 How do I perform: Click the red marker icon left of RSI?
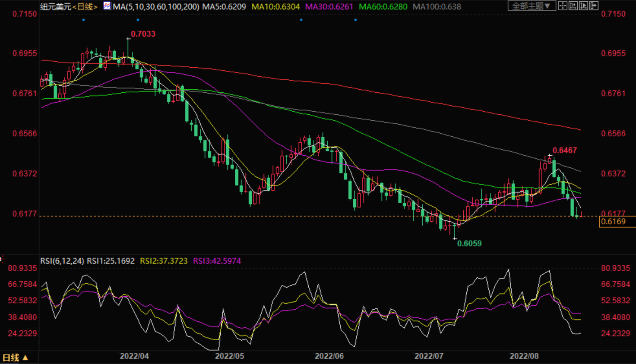coord(1,259)
